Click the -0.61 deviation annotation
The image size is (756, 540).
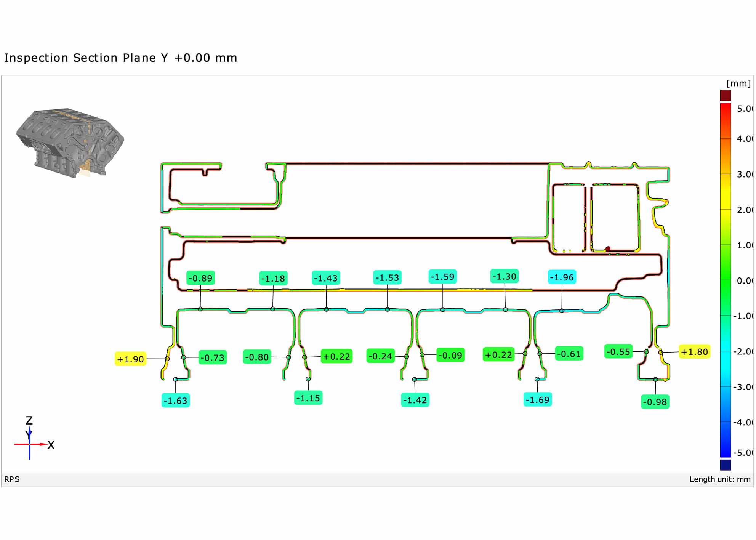(569, 354)
